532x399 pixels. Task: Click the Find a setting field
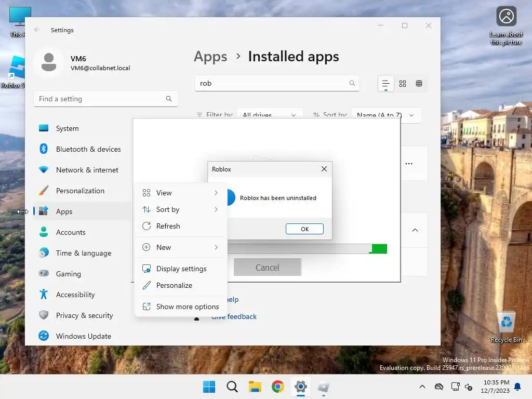point(105,99)
